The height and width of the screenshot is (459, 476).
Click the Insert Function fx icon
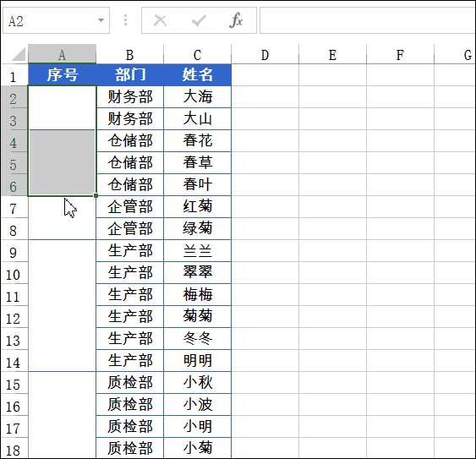[236, 20]
